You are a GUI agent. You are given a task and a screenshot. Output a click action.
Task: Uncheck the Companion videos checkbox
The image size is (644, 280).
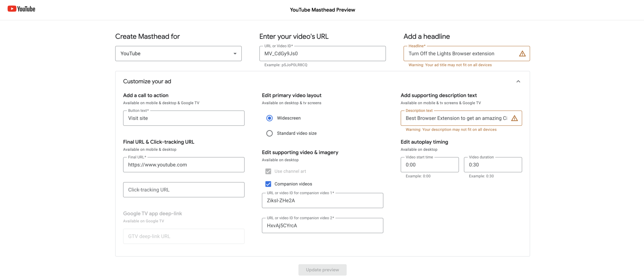click(268, 184)
